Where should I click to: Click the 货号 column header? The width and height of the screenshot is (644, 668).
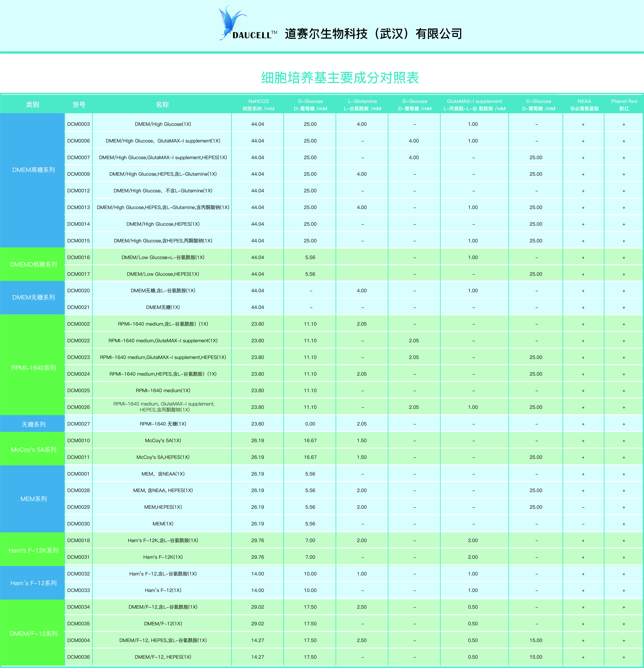pyautogui.click(x=79, y=105)
